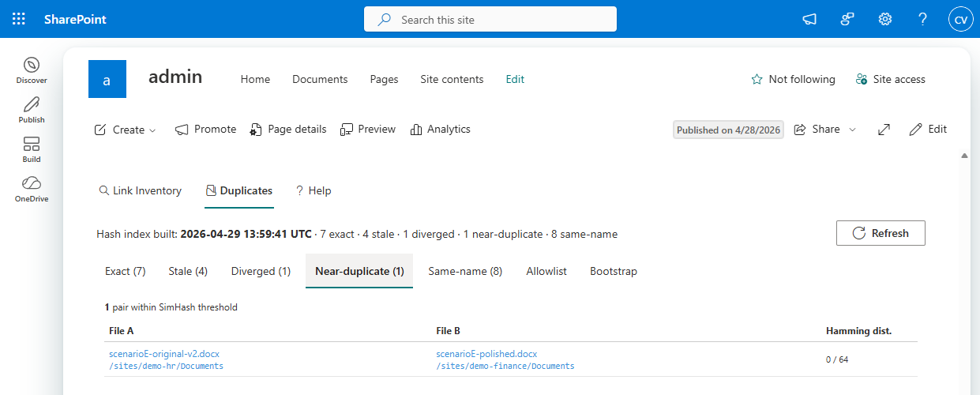Click the File A column header
Screen dimensions: 980x395
tap(121, 330)
